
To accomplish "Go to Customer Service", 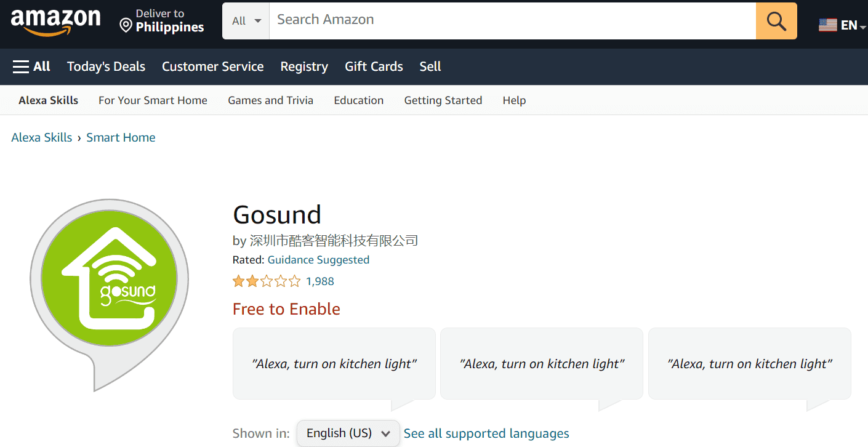I will pos(212,66).
